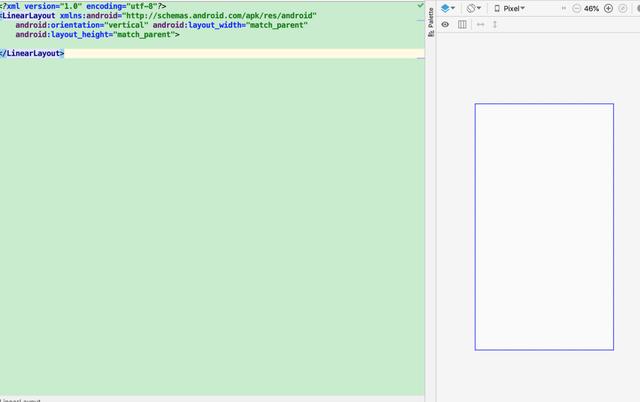Click the zoom in plus icon

(x=608, y=8)
